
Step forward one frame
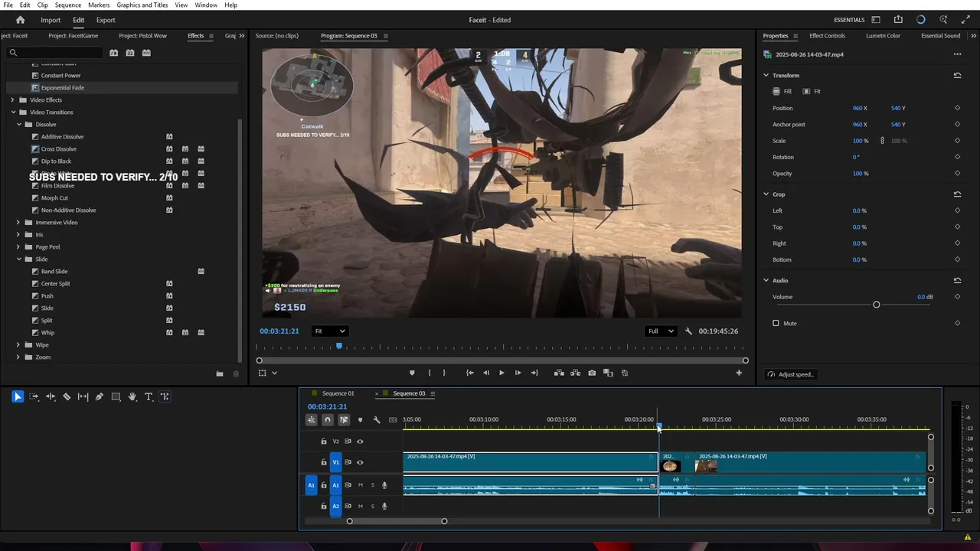click(x=518, y=373)
